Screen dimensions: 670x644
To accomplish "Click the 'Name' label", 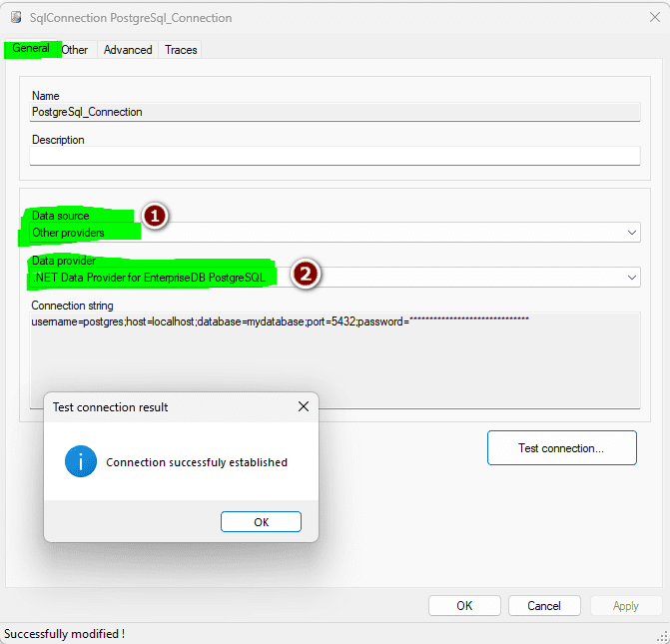I will tap(46, 96).
